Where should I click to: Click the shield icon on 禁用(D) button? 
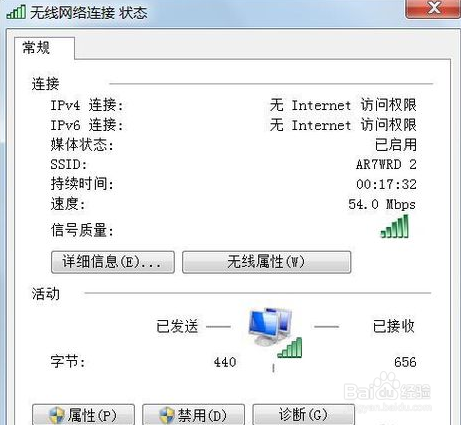click(166, 415)
